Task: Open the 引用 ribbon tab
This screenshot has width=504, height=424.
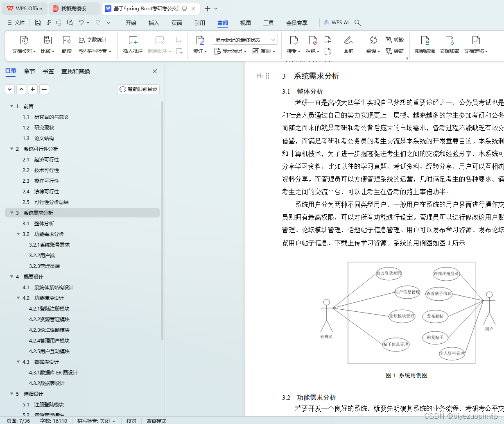Action: point(200,23)
